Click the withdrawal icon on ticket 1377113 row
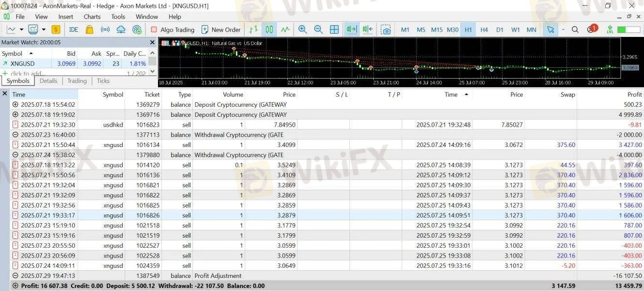644x291 pixels. (x=15, y=135)
